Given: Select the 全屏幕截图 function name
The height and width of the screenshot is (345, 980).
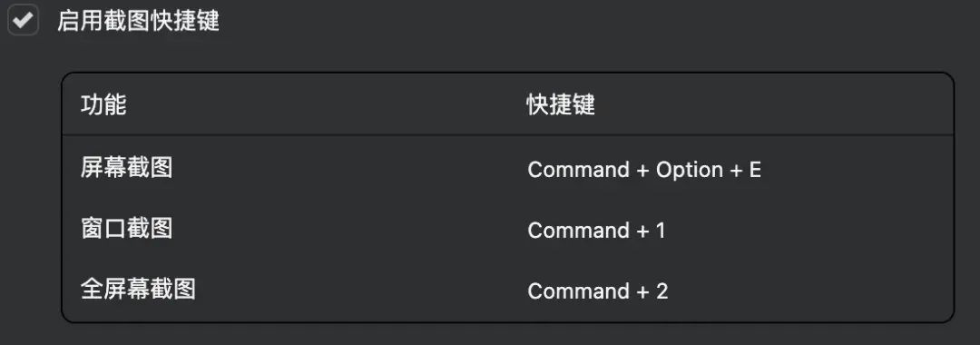Looking at the screenshot, I should click(x=138, y=289).
